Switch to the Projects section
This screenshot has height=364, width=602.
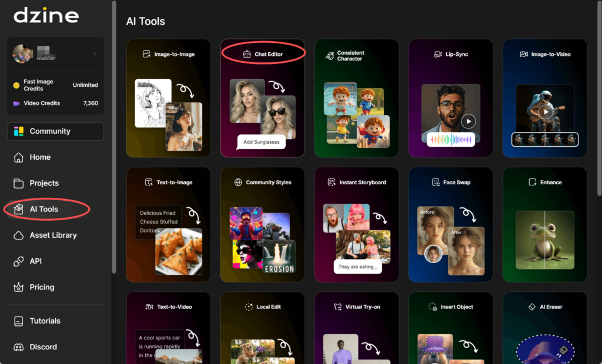click(x=42, y=183)
